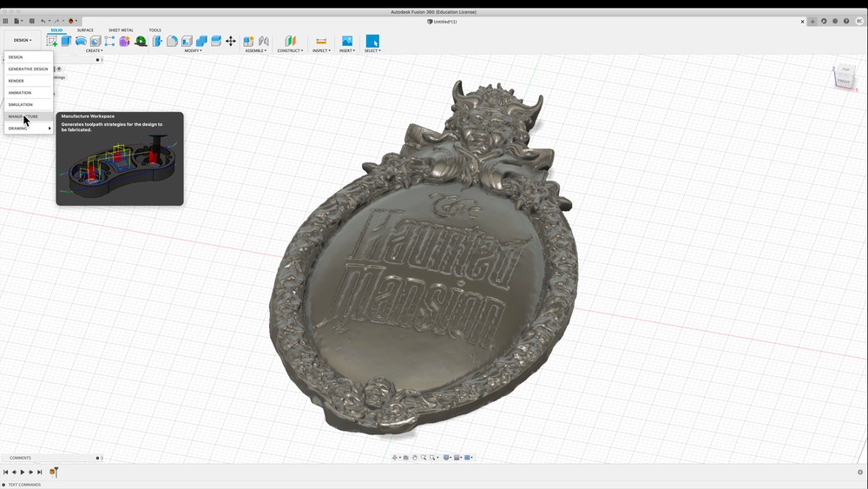The image size is (868, 489).
Task: Open the job status clock icon
Action: [835, 21]
